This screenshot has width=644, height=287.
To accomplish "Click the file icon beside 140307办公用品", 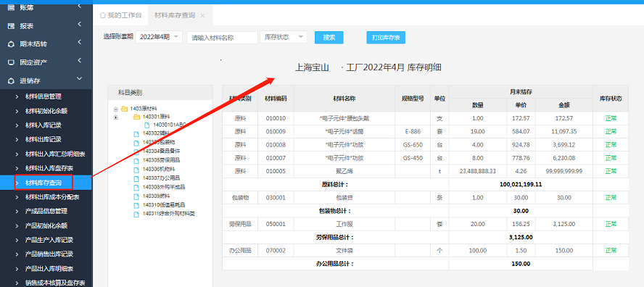I will (x=136, y=178).
